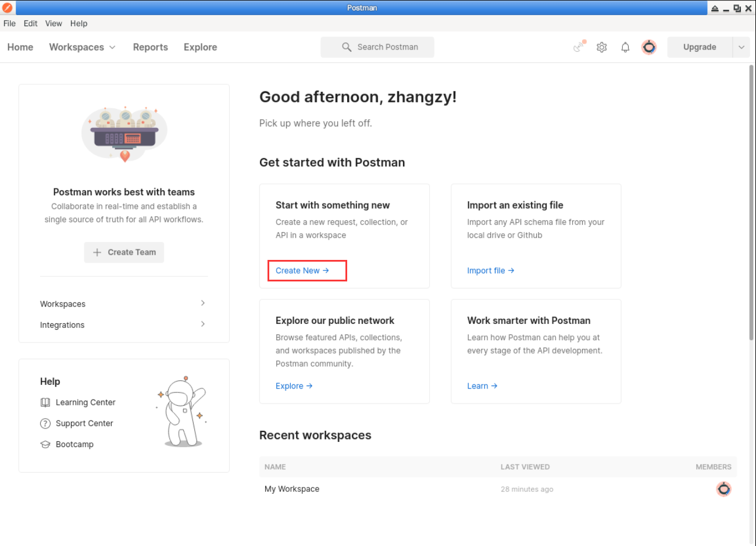The height and width of the screenshot is (546, 756).
Task: Expand Integrations chevron in left panel
Action: (202, 324)
